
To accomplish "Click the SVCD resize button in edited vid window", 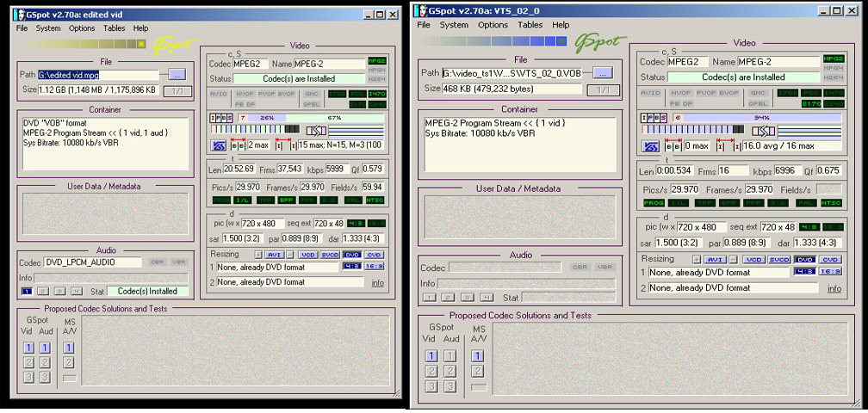I will pyautogui.click(x=329, y=255).
